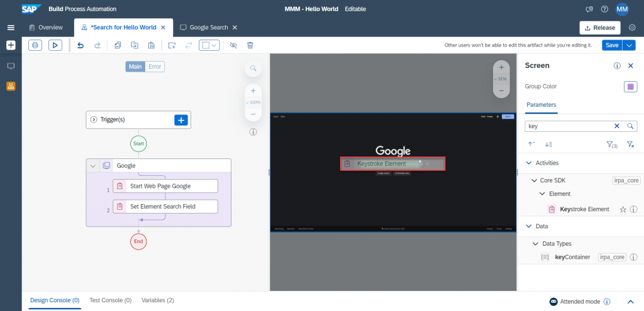Clear the search text 'key'
The image size is (644, 311).
[616, 126]
